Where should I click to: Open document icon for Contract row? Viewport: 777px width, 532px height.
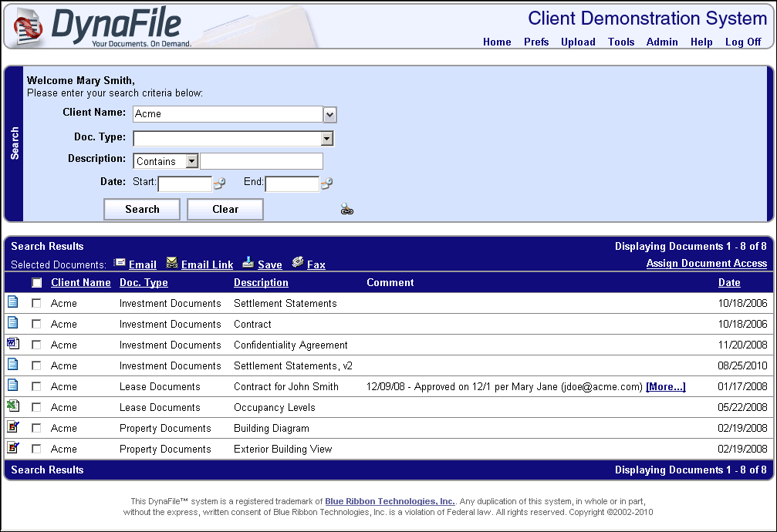pyautogui.click(x=13, y=322)
